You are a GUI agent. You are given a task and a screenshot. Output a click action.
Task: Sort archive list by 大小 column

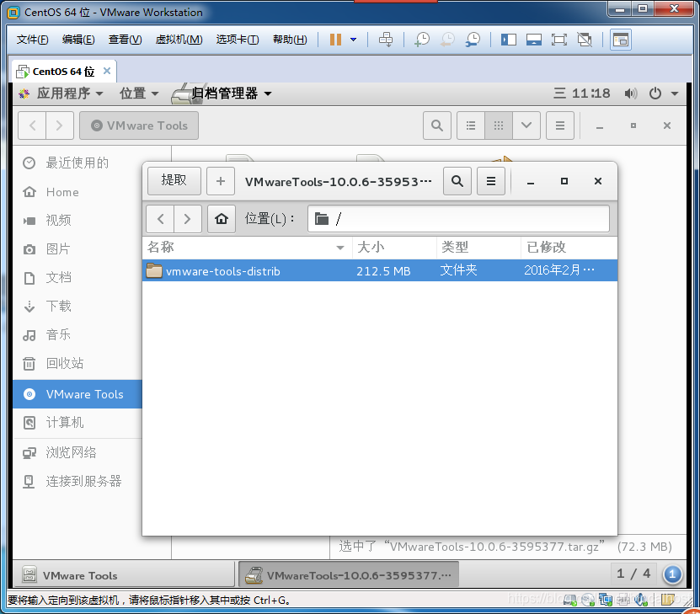coord(394,247)
